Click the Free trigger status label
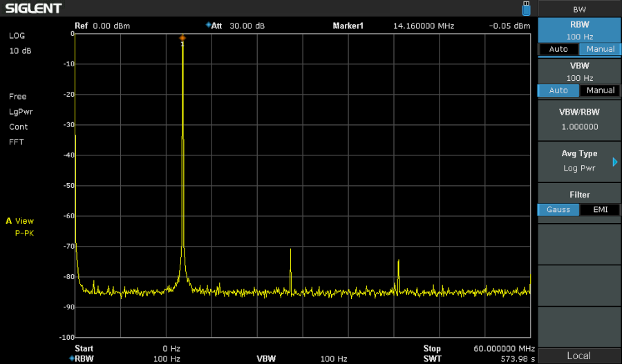622x364 pixels. [17, 97]
